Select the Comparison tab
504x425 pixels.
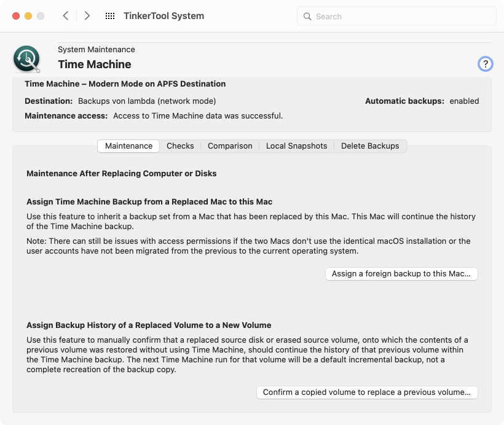coord(230,146)
